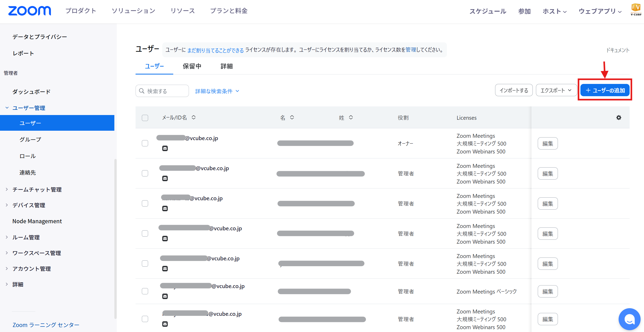
Task: Edit the Zoom Meetings ベーシック user
Action: [x=548, y=291]
